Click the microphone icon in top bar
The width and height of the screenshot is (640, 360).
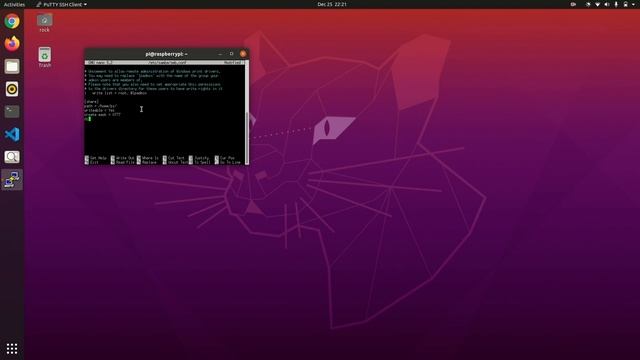click(616, 4)
